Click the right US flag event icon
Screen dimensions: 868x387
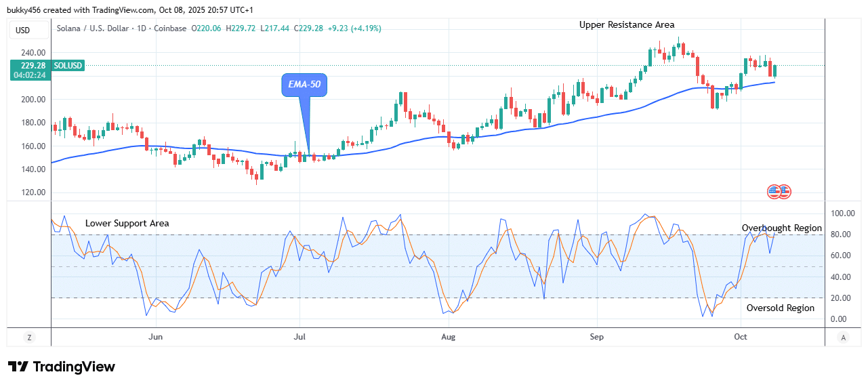point(784,192)
